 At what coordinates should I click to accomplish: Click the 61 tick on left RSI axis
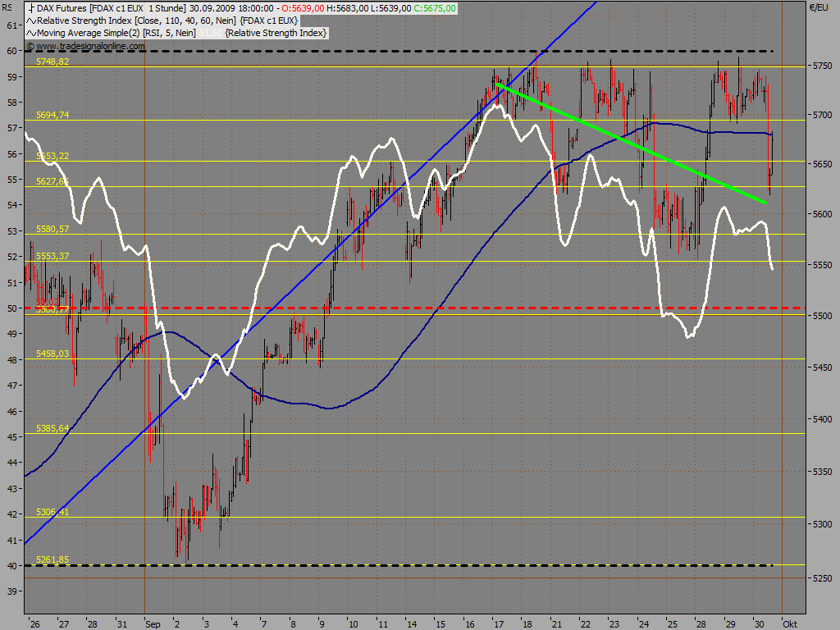(x=11, y=25)
